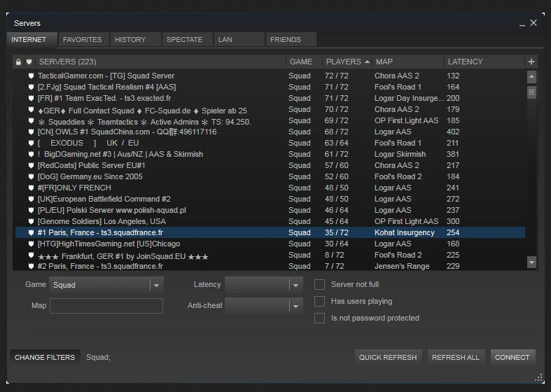Click the Logar Skirmish map cell

pos(400,154)
